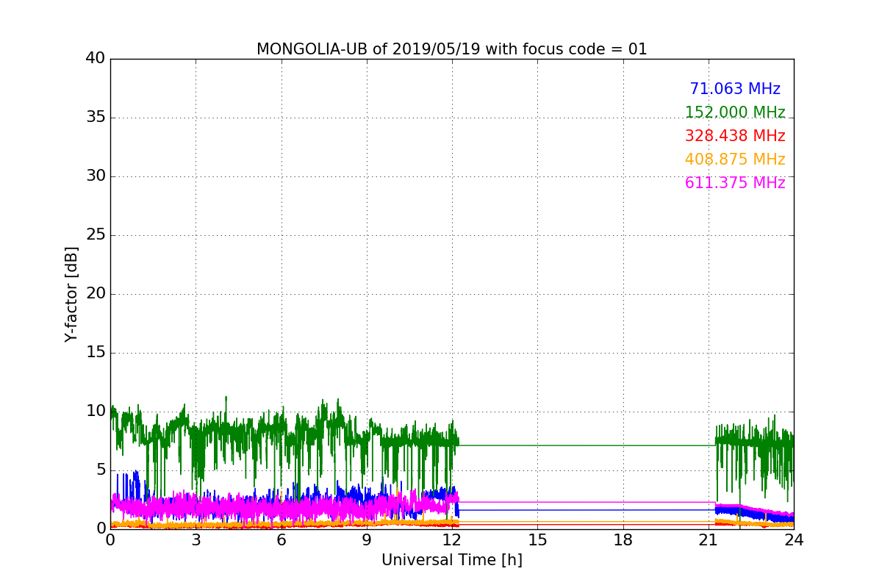
Task: Select the 328.438 MHz legend label
Action: pos(735,136)
